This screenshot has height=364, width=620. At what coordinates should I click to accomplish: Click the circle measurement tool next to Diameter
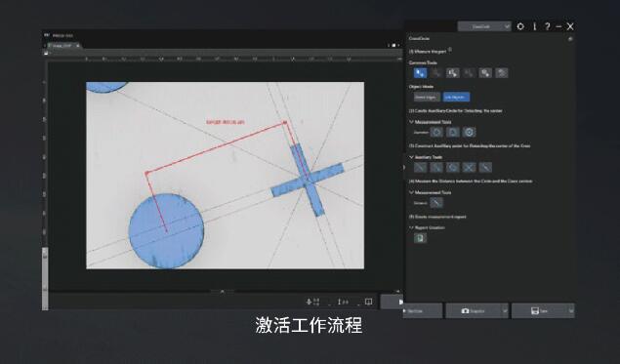click(x=436, y=132)
